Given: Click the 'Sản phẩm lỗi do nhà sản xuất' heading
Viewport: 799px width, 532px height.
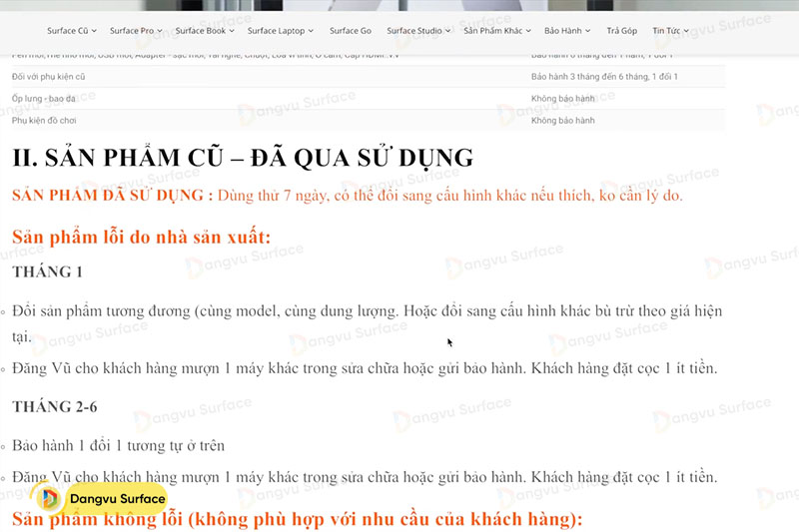Looking at the screenshot, I should coord(141,238).
